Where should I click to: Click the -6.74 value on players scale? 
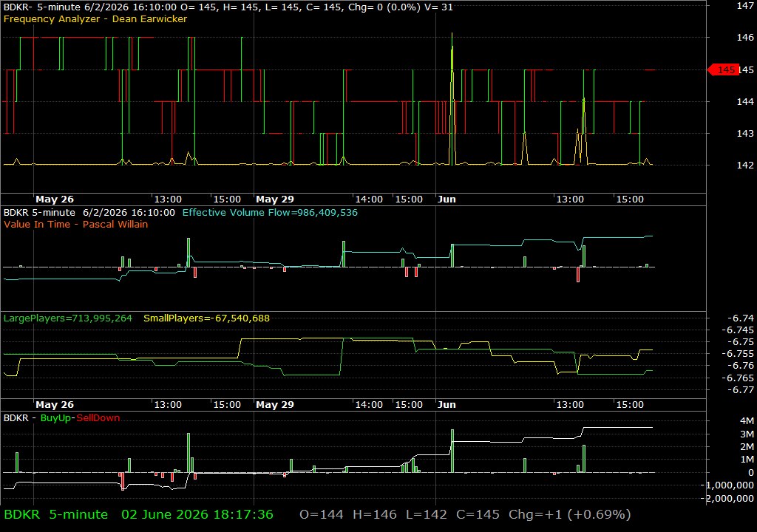pyautogui.click(x=740, y=318)
